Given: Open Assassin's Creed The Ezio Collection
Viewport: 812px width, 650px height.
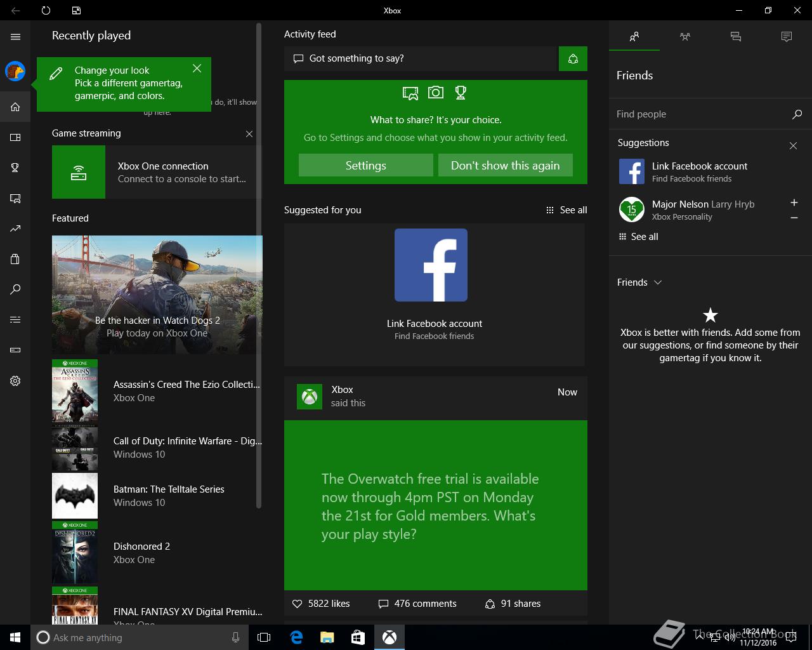Looking at the screenshot, I should [x=157, y=391].
